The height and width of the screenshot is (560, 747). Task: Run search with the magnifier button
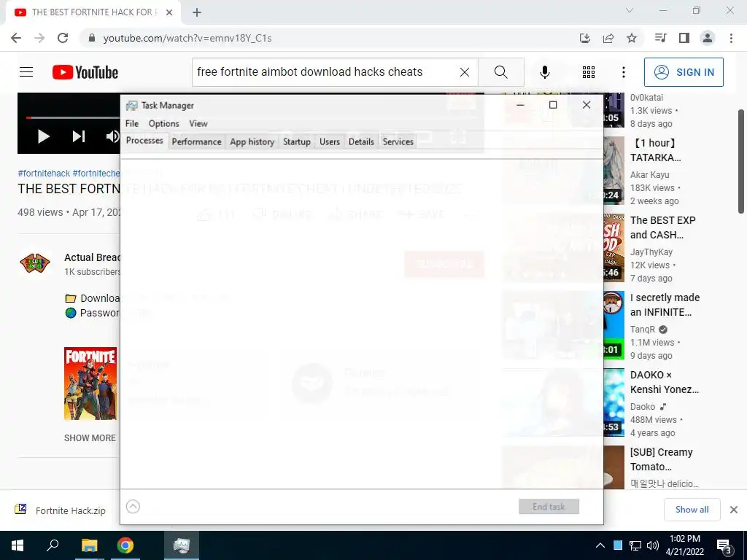[x=500, y=72]
